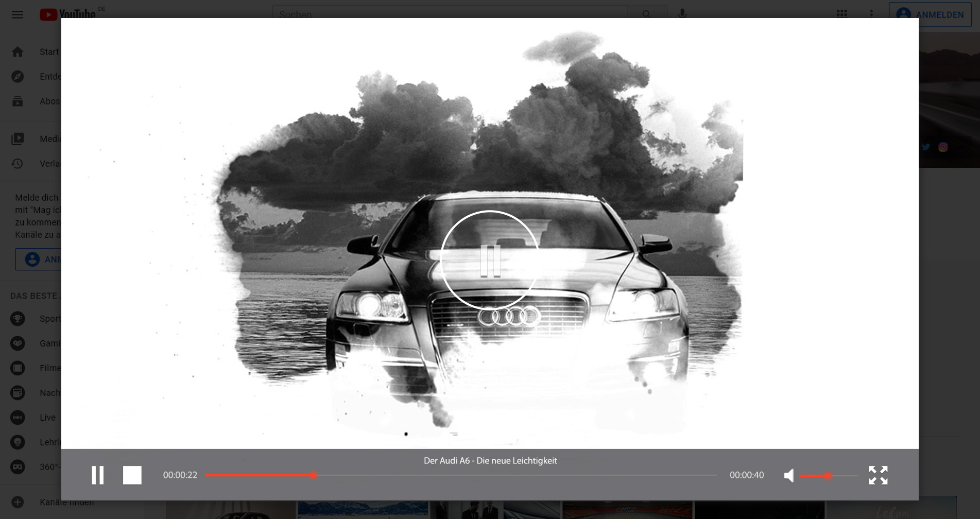Open the channel's Instagram link icon
The height and width of the screenshot is (519, 980).
[x=943, y=147]
